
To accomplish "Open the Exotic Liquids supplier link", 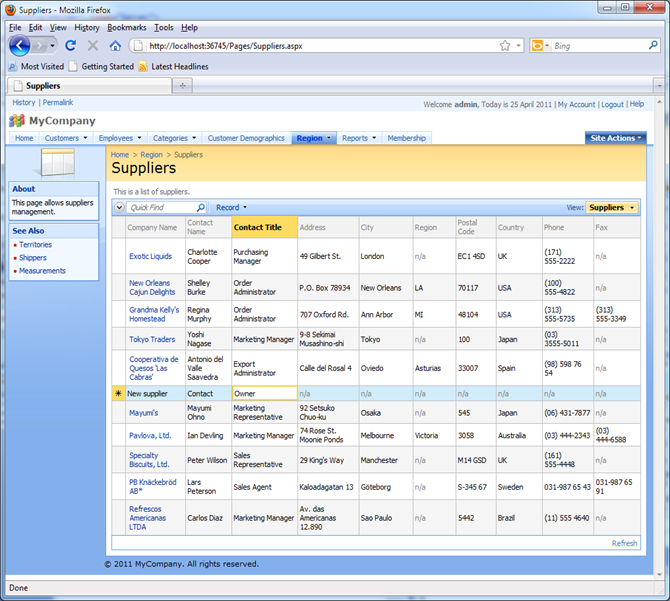I will pyautogui.click(x=151, y=256).
